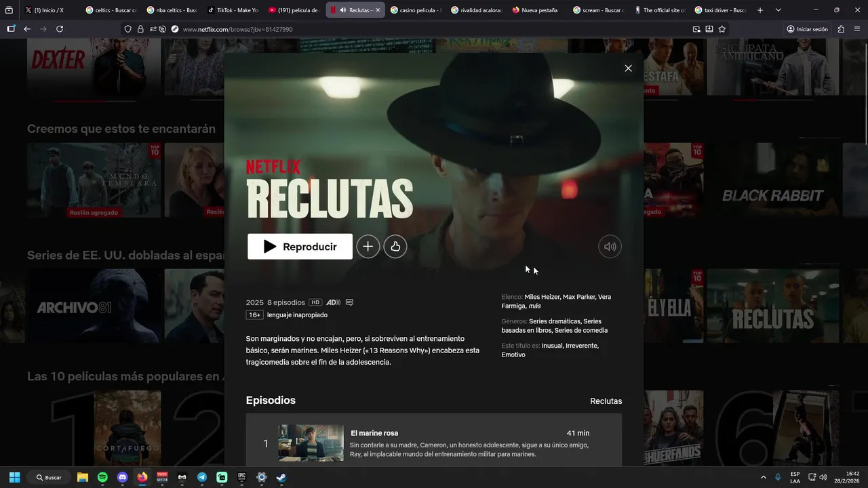Viewport: 868px width, 488px height.
Task: Reload the Netflix page
Action: (60, 29)
